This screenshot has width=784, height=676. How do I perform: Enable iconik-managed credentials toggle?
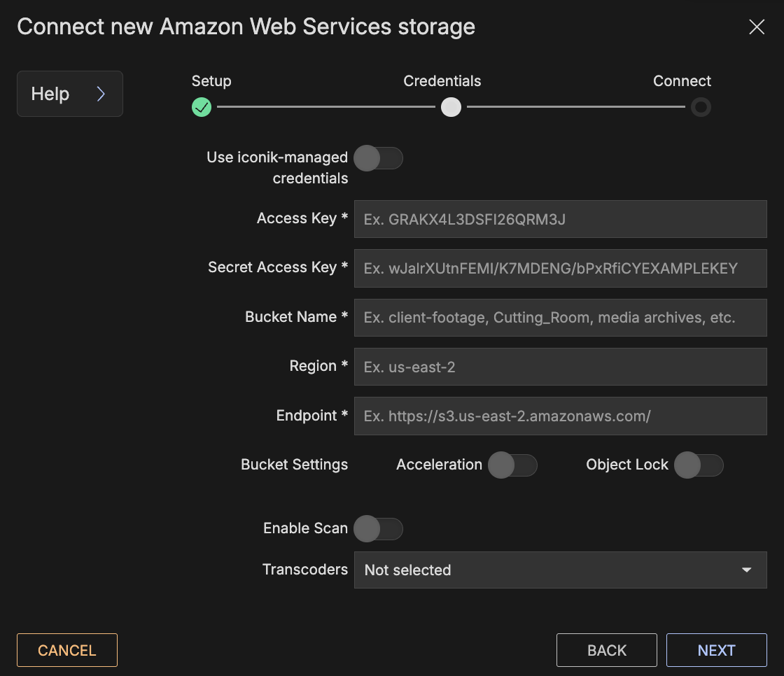[378, 158]
